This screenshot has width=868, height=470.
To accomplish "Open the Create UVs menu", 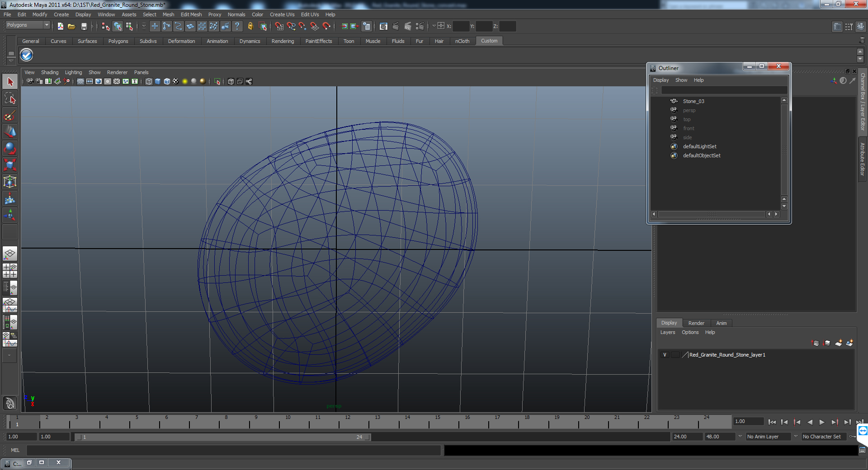I will [x=282, y=14].
